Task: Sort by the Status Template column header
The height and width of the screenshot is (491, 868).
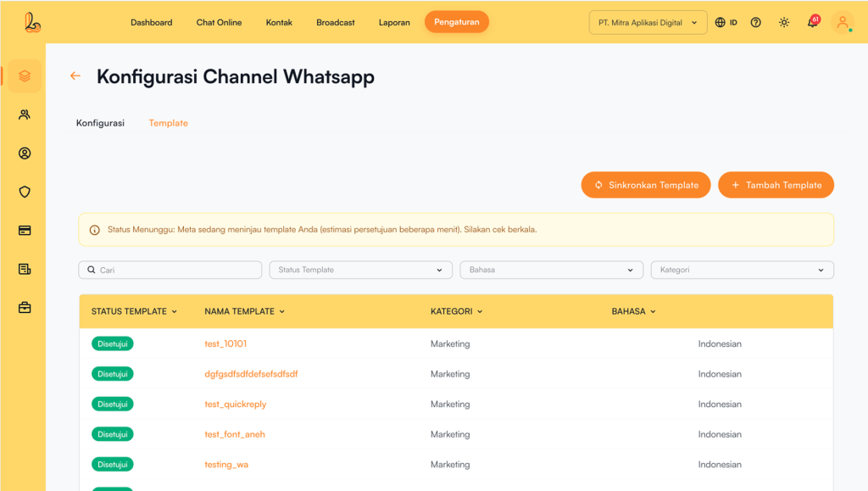Action: pyautogui.click(x=134, y=311)
